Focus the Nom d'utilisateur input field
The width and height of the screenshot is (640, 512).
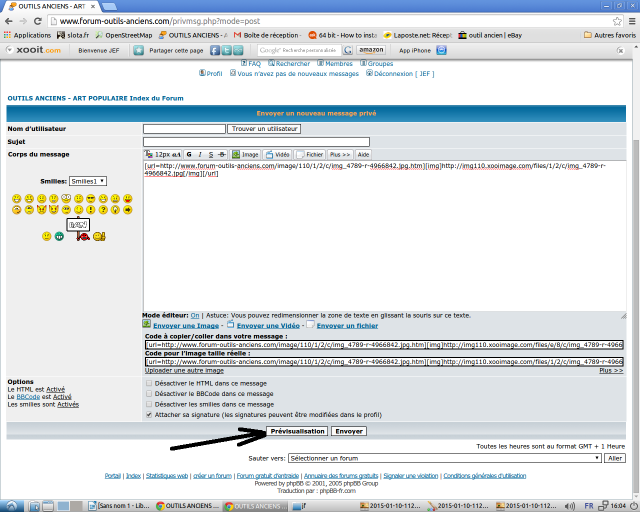pos(184,129)
